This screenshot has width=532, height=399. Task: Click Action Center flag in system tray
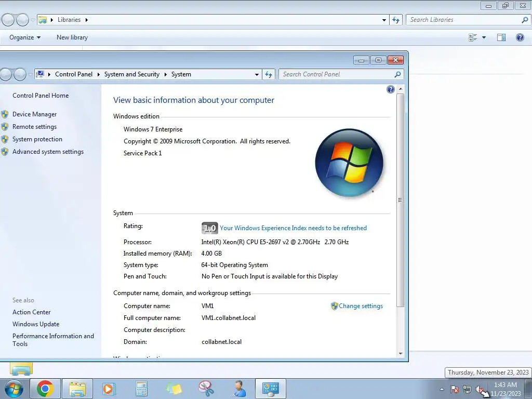coord(455,389)
